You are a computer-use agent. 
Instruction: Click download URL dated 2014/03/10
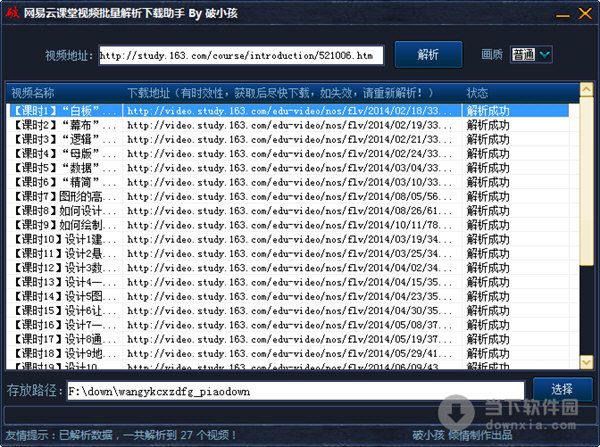click(x=289, y=182)
